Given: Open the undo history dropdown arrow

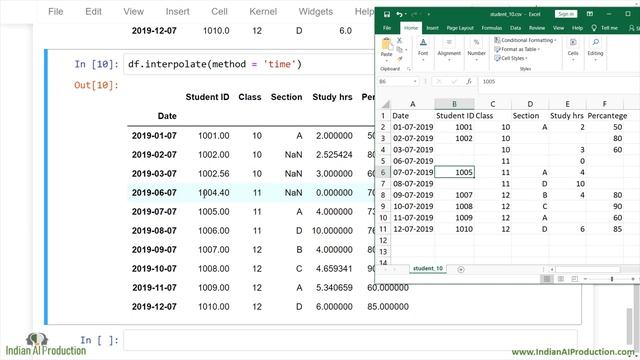Looking at the screenshot, I should point(405,15).
